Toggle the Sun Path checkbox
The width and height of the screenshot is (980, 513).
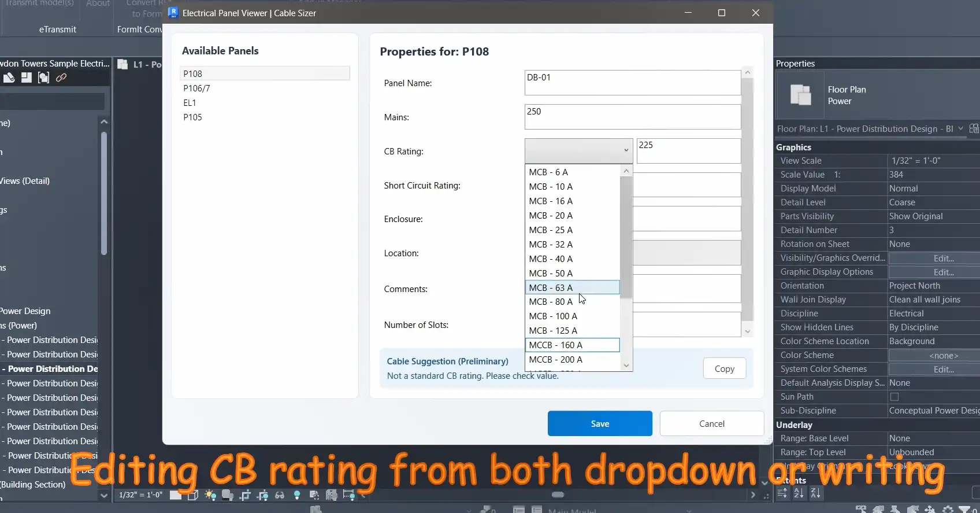click(894, 397)
